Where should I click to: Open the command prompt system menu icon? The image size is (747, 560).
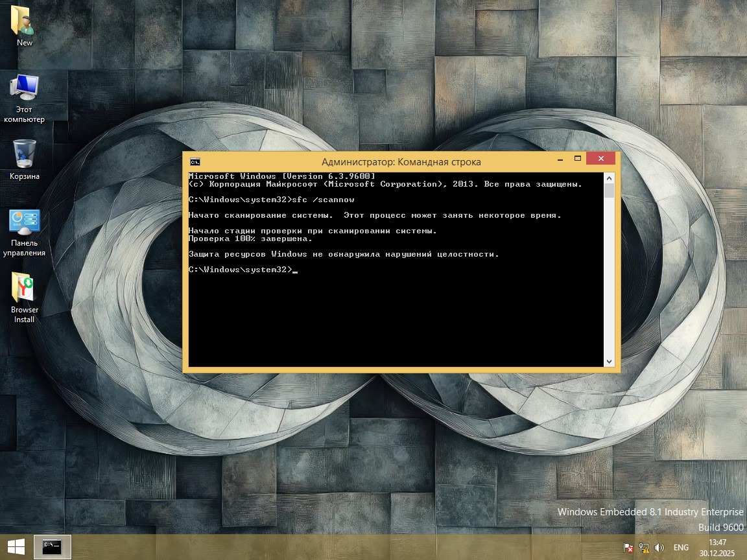195,162
